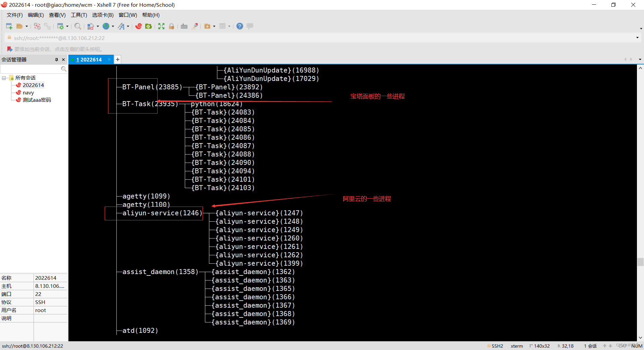Select the navy session in tree
The width and height of the screenshot is (644, 350).
click(28, 93)
